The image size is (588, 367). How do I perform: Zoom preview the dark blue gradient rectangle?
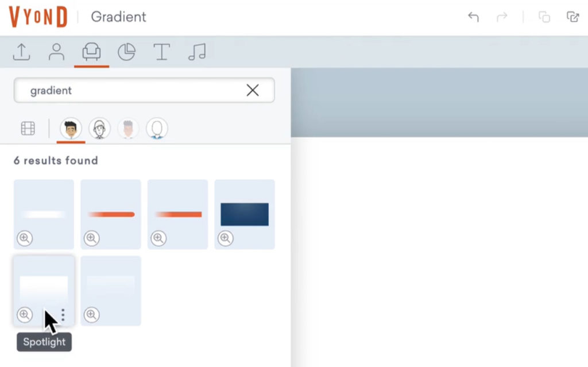[226, 238]
